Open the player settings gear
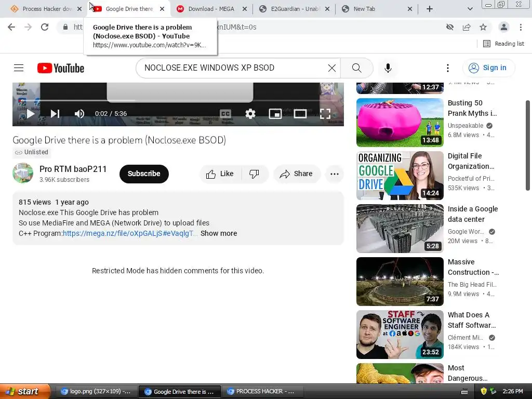Screen dimensions: 532x399 [x=250, y=114]
